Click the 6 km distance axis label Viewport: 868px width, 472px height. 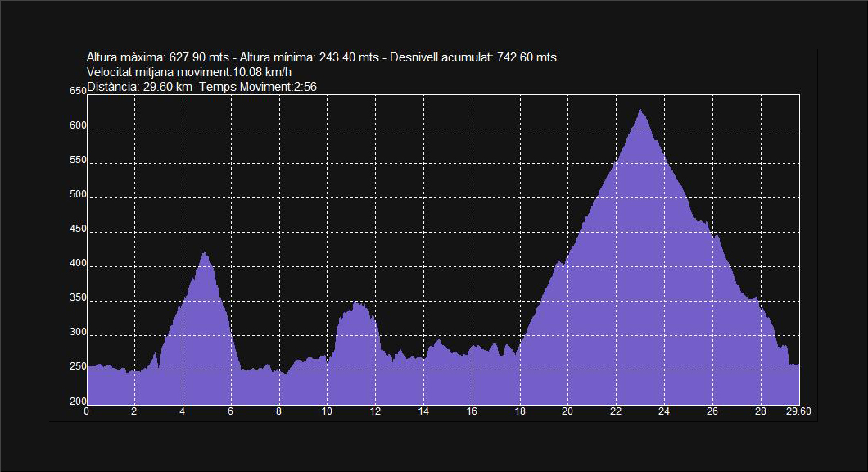point(230,411)
